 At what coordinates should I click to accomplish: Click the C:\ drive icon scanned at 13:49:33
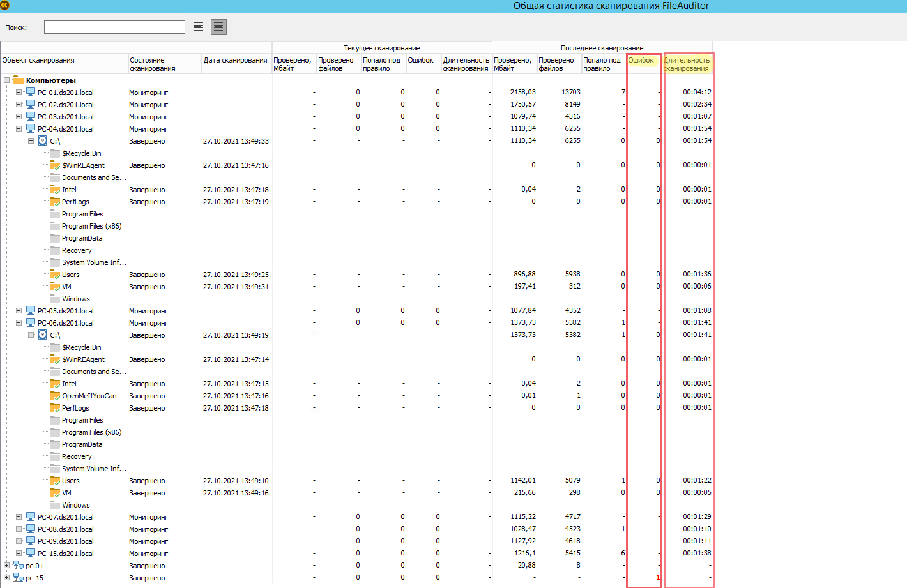point(43,141)
